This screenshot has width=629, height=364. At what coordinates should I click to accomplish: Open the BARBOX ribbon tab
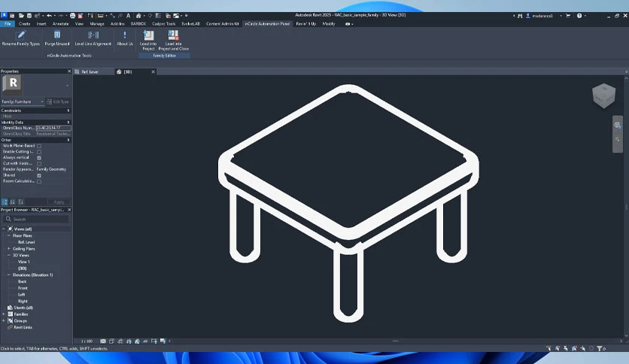click(138, 24)
